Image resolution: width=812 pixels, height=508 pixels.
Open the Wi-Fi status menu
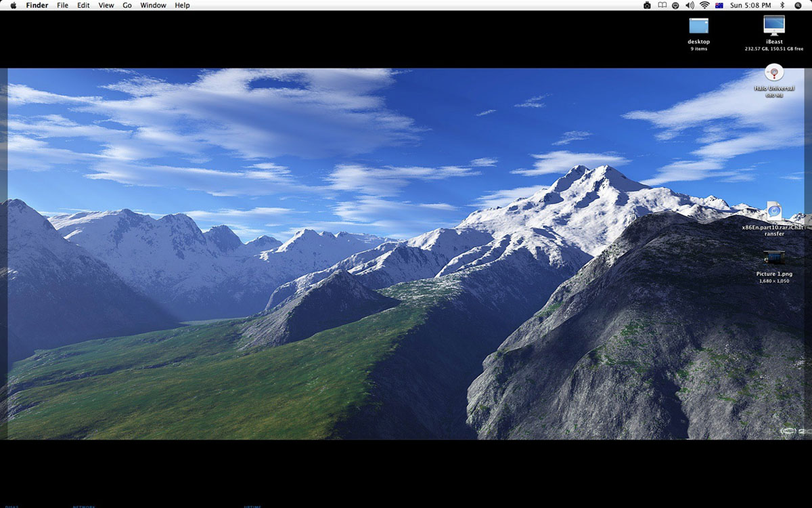coord(704,5)
